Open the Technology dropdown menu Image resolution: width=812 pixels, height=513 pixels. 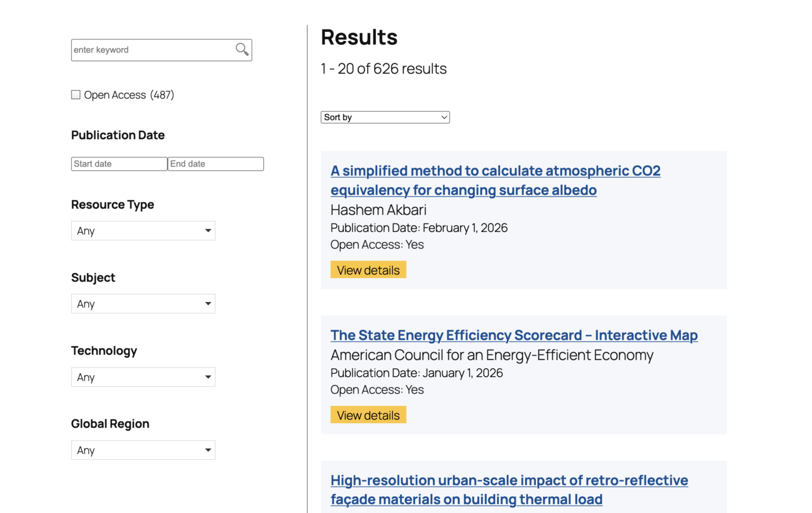point(143,377)
